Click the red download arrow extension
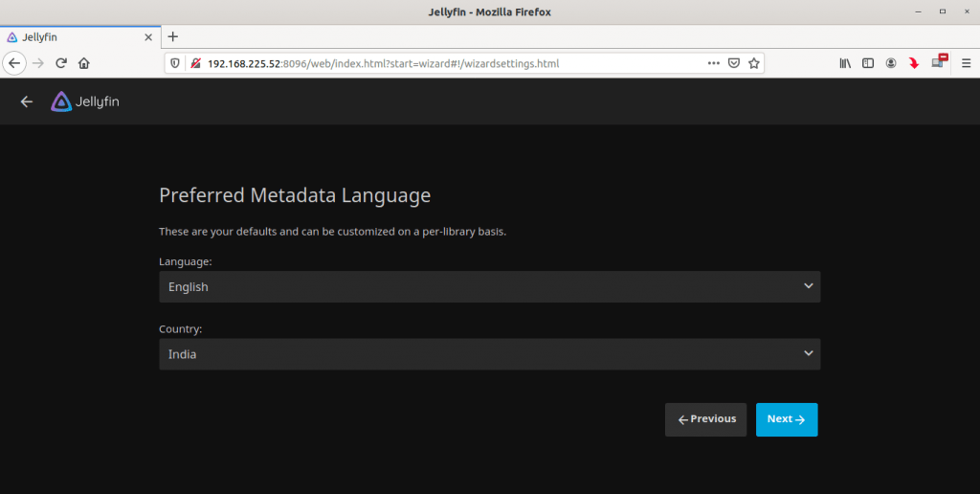This screenshot has width=980, height=494. coord(914,63)
